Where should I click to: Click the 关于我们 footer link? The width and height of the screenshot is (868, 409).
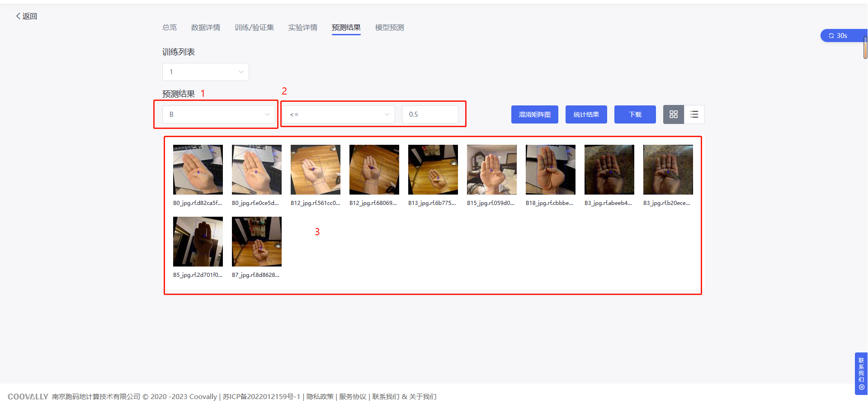click(x=423, y=397)
